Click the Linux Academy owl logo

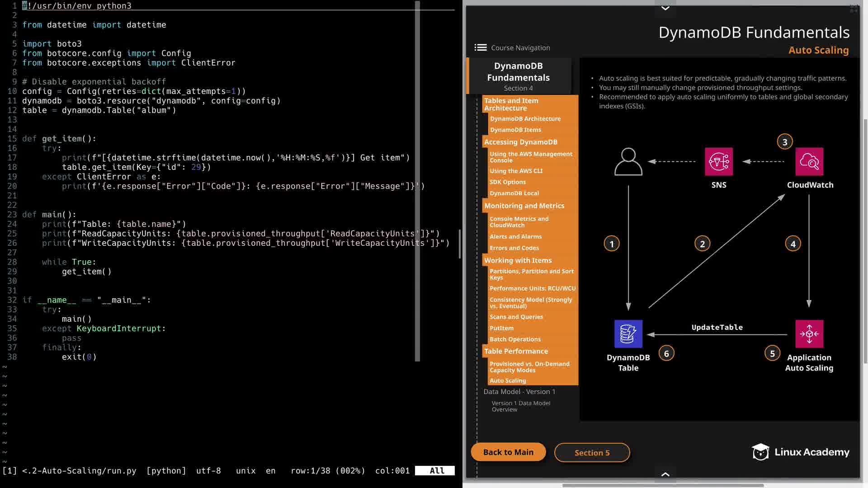point(760,452)
